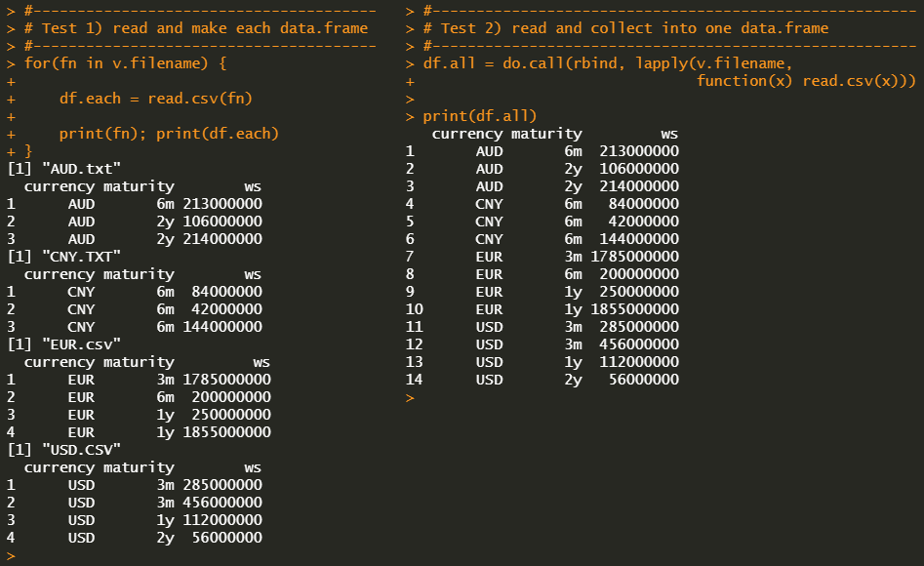Click the "print(df.all)" command
This screenshot has height=566, width=924.
(480, 116)
